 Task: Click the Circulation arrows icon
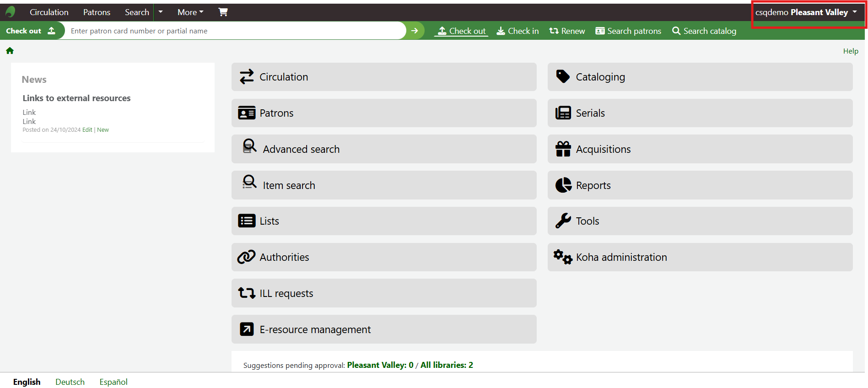(247, 77)
